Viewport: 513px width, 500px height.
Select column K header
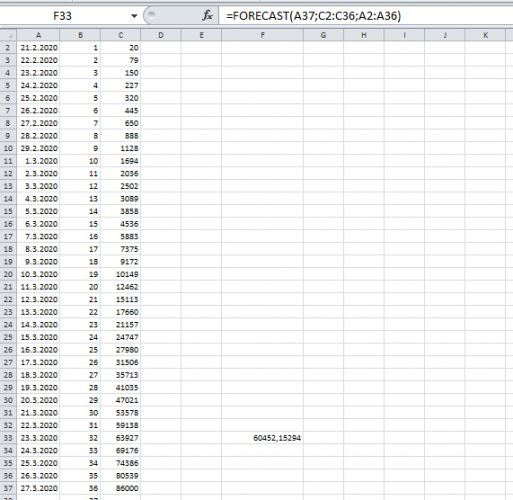[x=485, y=35]
